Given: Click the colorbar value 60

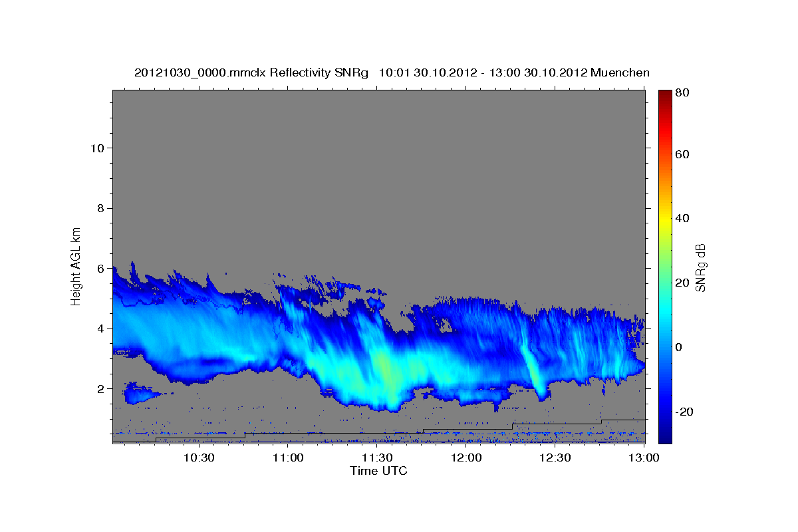Looking at the screenshot, I should pos(682,155).
